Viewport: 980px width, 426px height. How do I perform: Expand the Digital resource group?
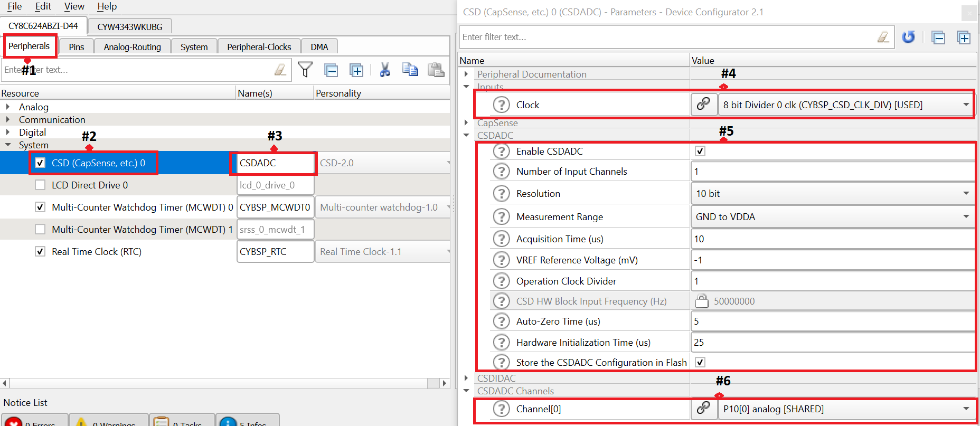click(x=8, y=132)
